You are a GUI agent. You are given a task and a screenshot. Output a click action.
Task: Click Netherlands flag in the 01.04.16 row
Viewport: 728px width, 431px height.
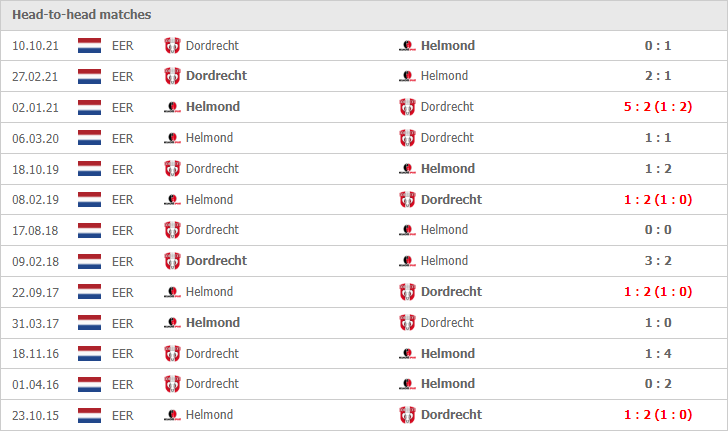pos(89,384)
